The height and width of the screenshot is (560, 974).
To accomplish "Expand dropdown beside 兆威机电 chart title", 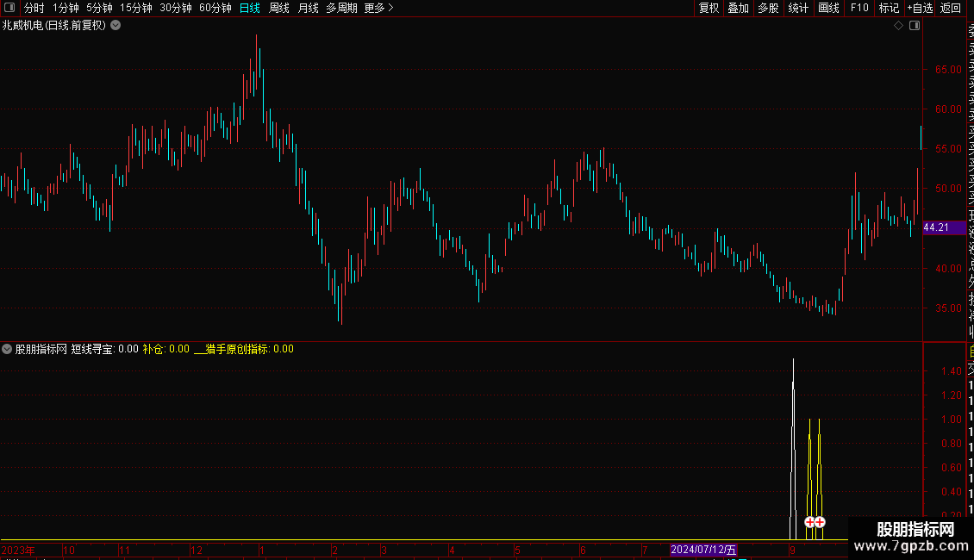I will point(116,26).
